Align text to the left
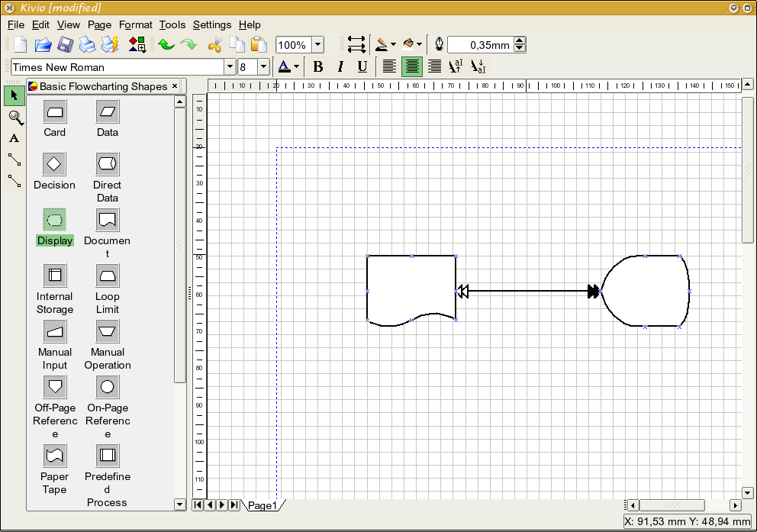757x532 pixels. tap(389, 66)
